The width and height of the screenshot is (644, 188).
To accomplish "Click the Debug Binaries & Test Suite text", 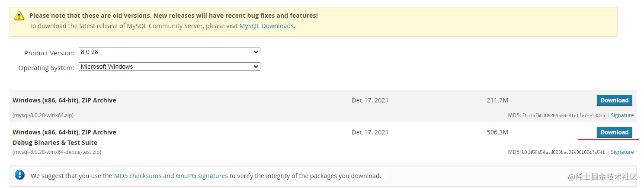I will (x=55, y=143).
